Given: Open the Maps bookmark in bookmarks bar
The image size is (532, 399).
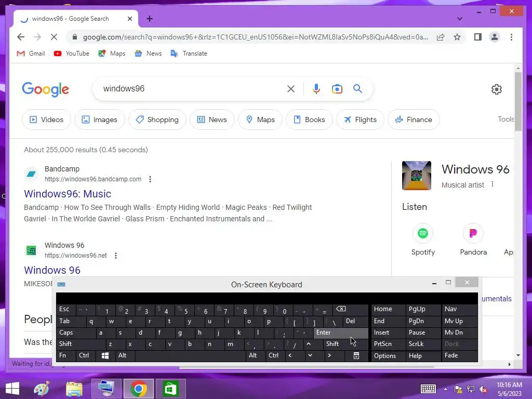Looking at the screenshot, I should click(112, 54).
